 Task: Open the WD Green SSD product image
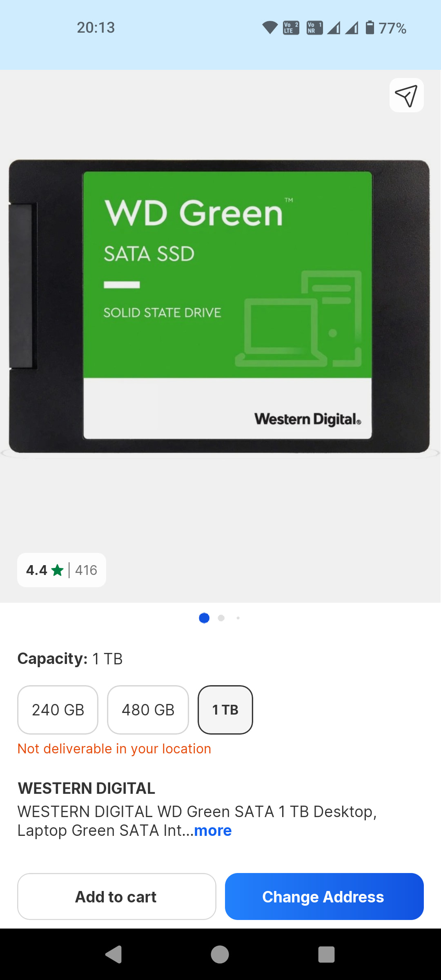coord(220,306)
